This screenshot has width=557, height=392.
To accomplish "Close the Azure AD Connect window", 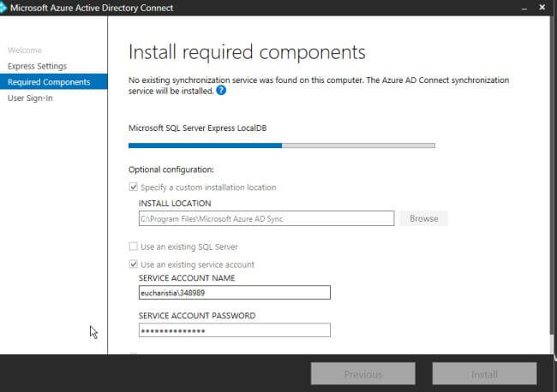I will coord(542,8).
